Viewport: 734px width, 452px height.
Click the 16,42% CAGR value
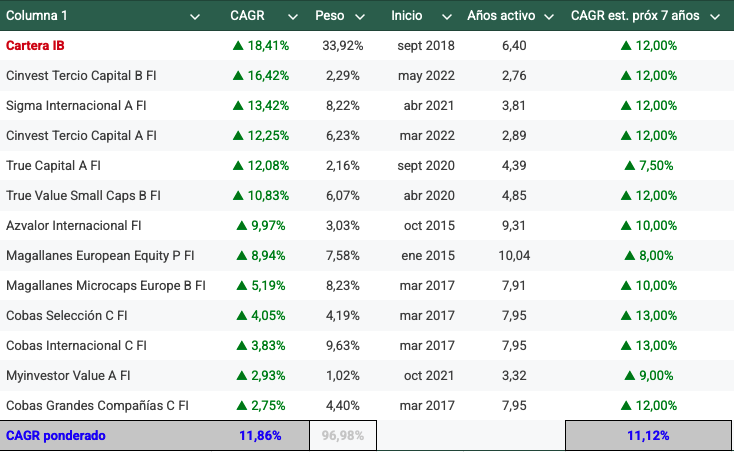click(261, 75)
